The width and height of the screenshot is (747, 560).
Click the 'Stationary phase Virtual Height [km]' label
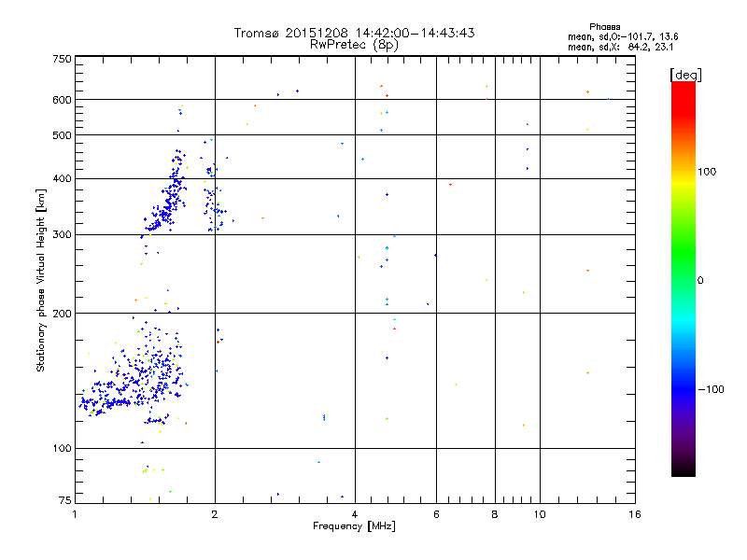[41, 280]
